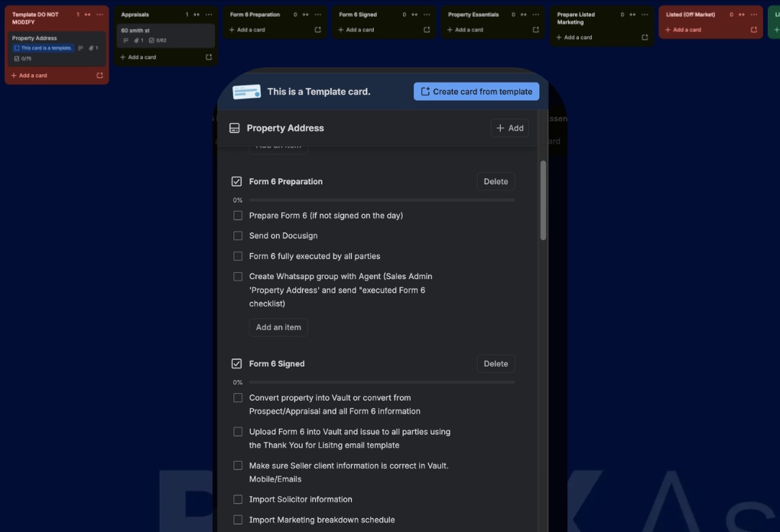The height and width of the screenshot is (532, 780).
Task: Delete the Form 6 Signed checklist
Action: (x=496, y=364)
